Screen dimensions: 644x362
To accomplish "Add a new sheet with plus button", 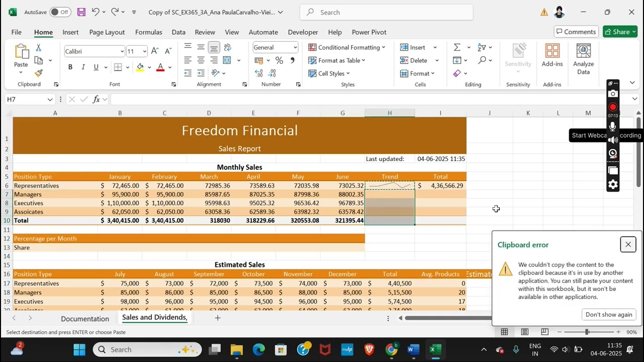I will 218,318.
